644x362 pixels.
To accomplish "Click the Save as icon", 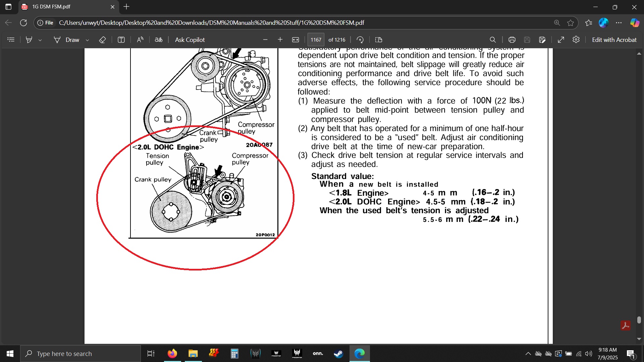I will click(x=542, y=40).
